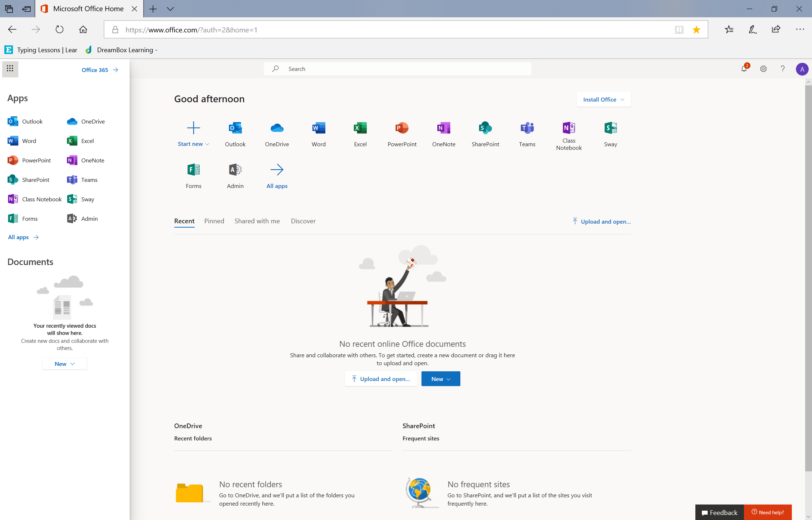Open the settings gear icon
This screenshot has height=520, width=812.
763,69
